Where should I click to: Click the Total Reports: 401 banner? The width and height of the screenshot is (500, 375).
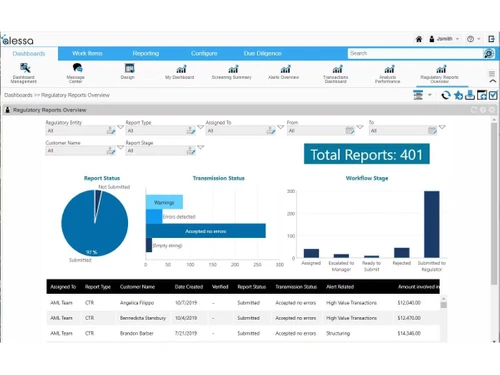coord(367,154)
